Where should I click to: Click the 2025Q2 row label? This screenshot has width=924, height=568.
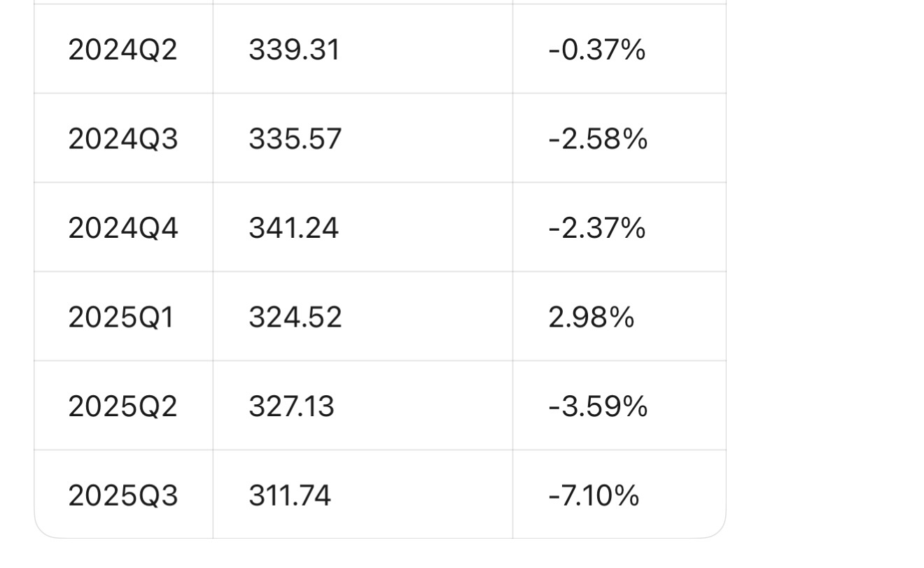click(122, 406)
